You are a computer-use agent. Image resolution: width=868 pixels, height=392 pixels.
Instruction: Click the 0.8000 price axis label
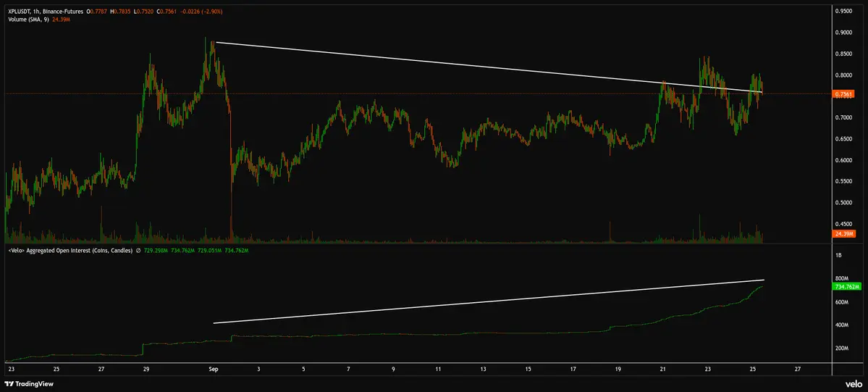[844, 75]
